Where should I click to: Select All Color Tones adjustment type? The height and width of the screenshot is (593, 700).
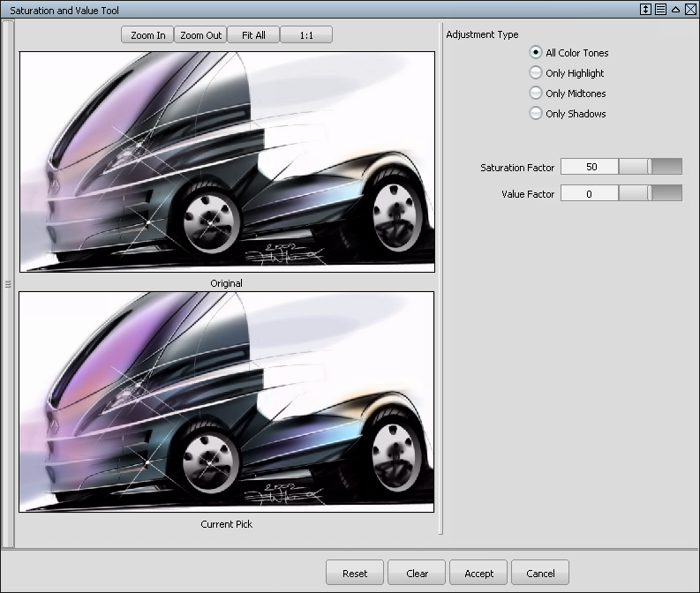click(568, 53)
